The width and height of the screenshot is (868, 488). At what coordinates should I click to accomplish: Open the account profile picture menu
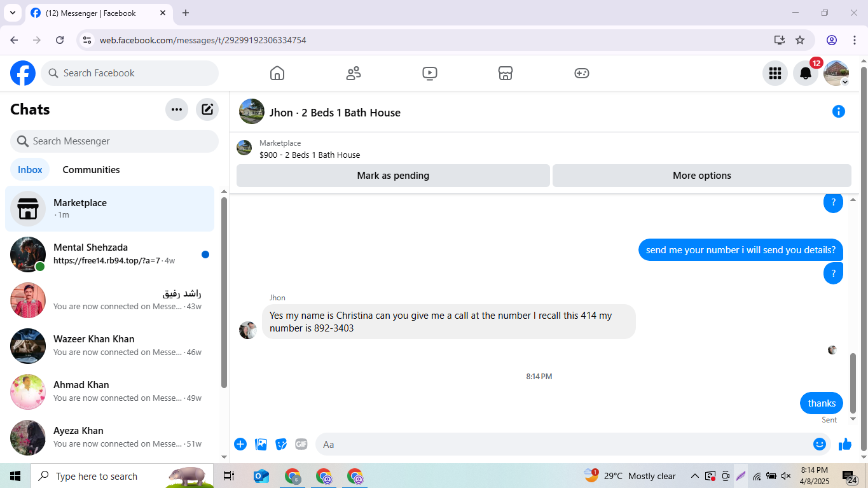(836, 73)
